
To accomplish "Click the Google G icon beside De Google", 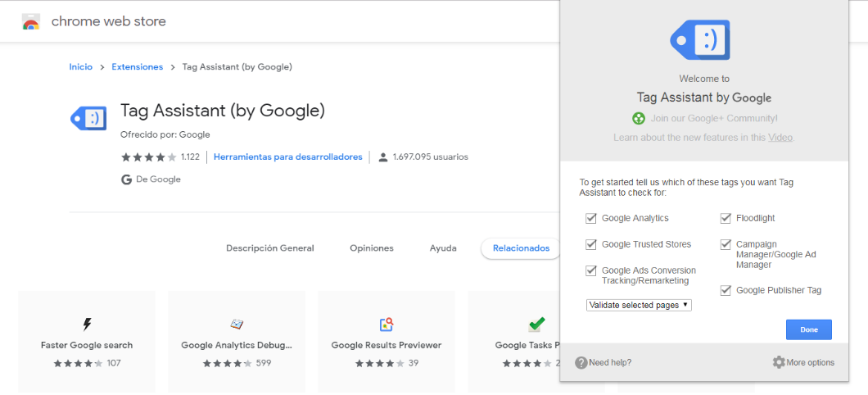I will [126, 179].
